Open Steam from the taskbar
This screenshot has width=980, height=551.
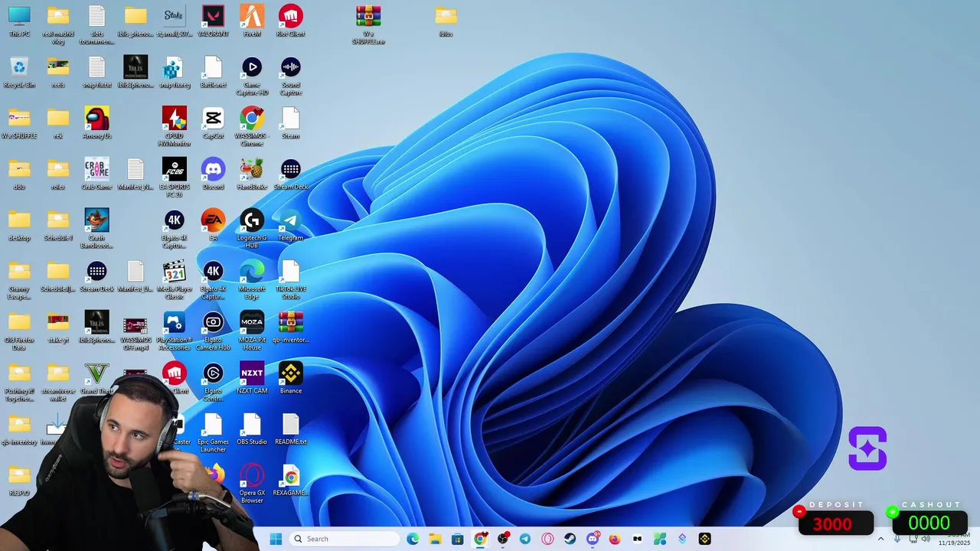point(570,539)
